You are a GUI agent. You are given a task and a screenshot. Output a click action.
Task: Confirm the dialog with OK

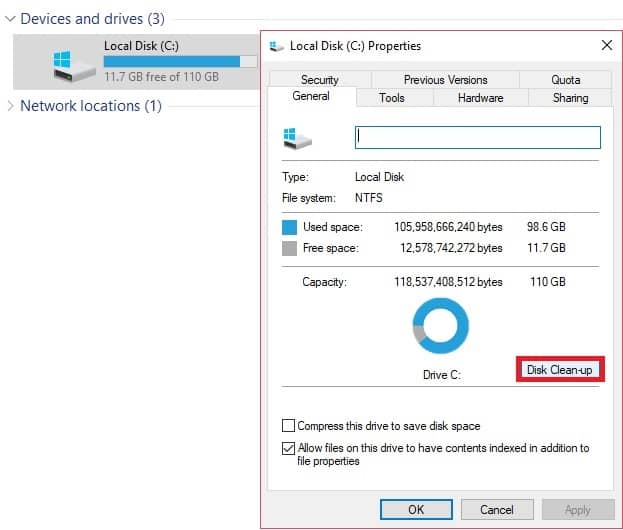pos(416,509)
